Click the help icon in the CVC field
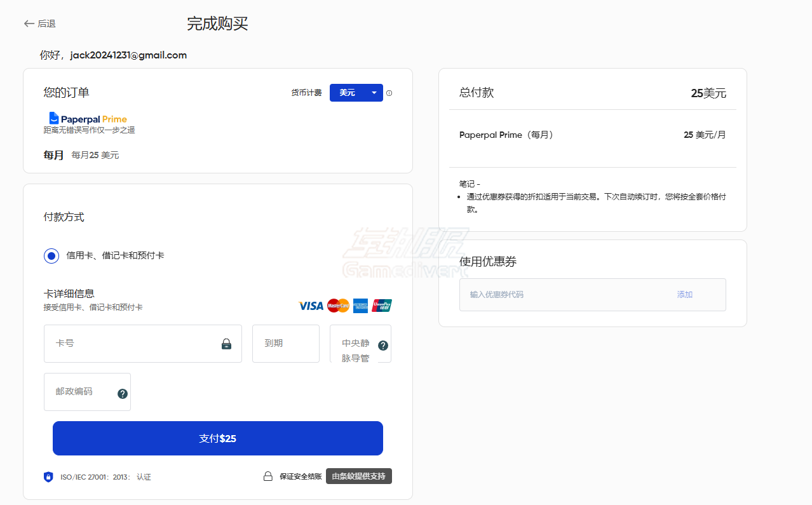This screenshot has width=812, height=505. point(383,346)
